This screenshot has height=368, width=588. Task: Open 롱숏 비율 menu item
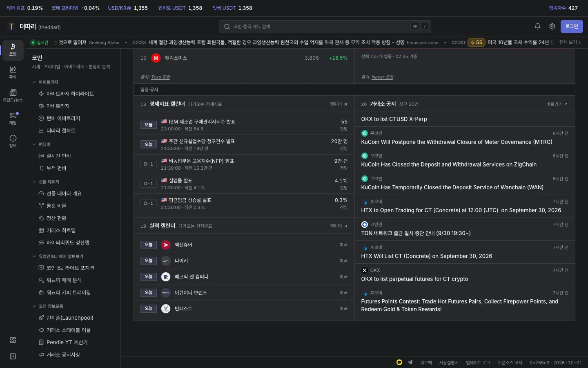click(x=73, y=206)
